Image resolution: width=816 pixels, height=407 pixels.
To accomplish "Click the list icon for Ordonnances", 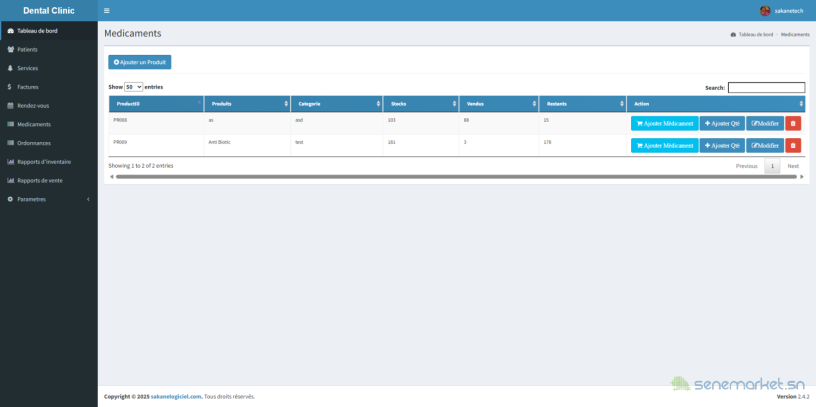I will pos(10,143).
